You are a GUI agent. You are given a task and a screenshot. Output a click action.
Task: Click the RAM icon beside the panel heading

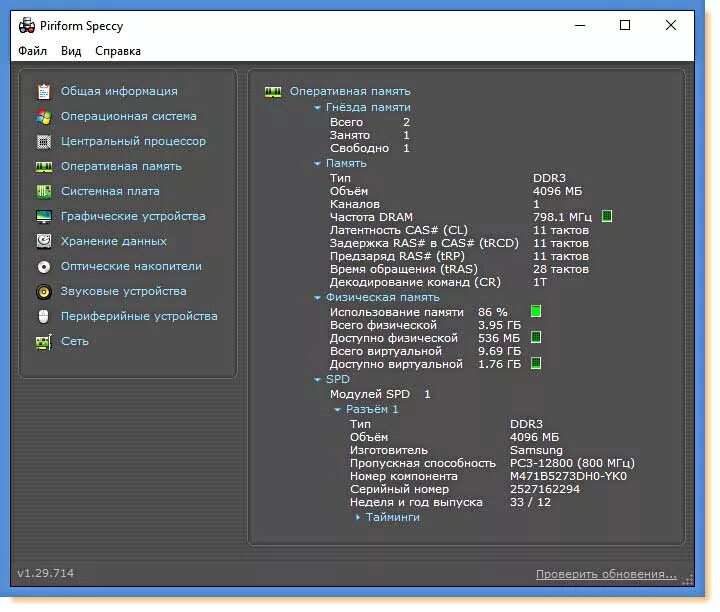pos(273,92)
